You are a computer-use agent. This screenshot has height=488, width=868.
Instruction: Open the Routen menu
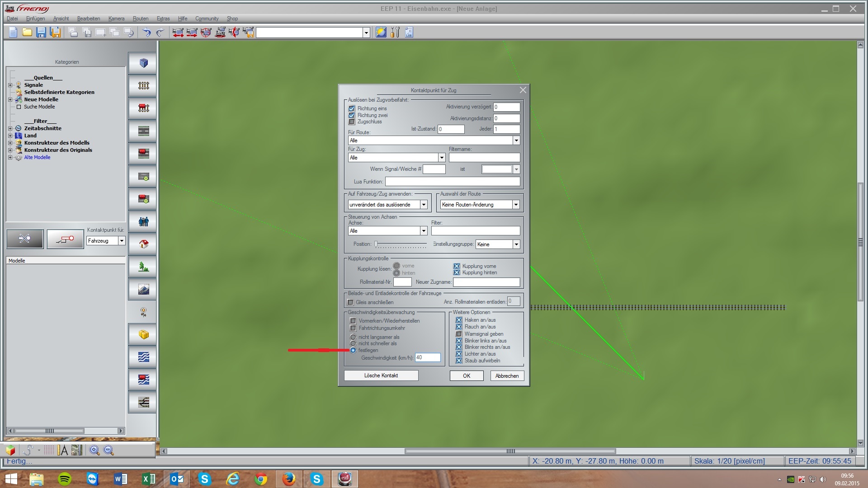point(140,19)
